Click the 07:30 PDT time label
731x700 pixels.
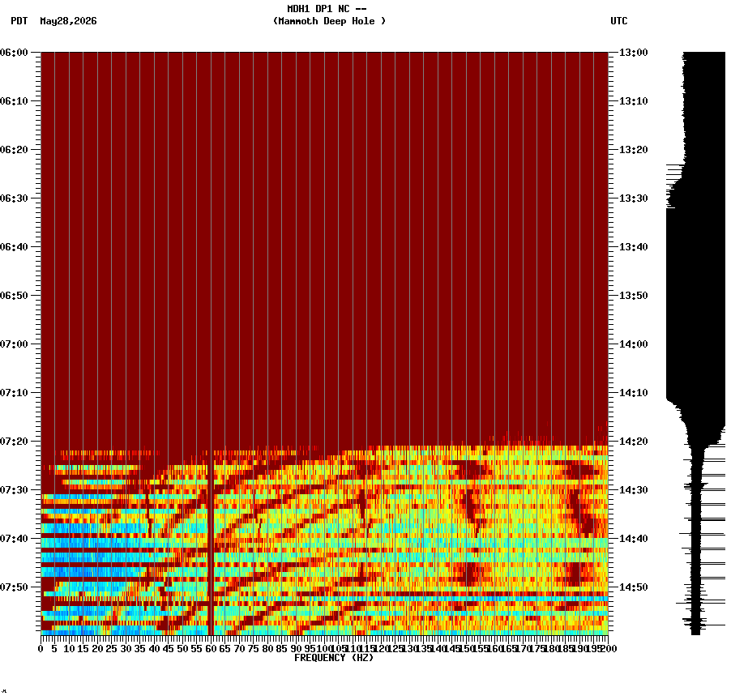14,490
